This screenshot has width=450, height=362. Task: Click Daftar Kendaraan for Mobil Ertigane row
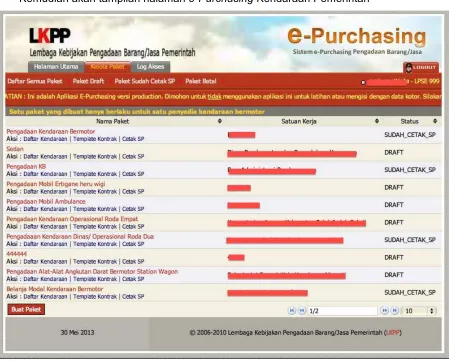(x=45, y=191)
